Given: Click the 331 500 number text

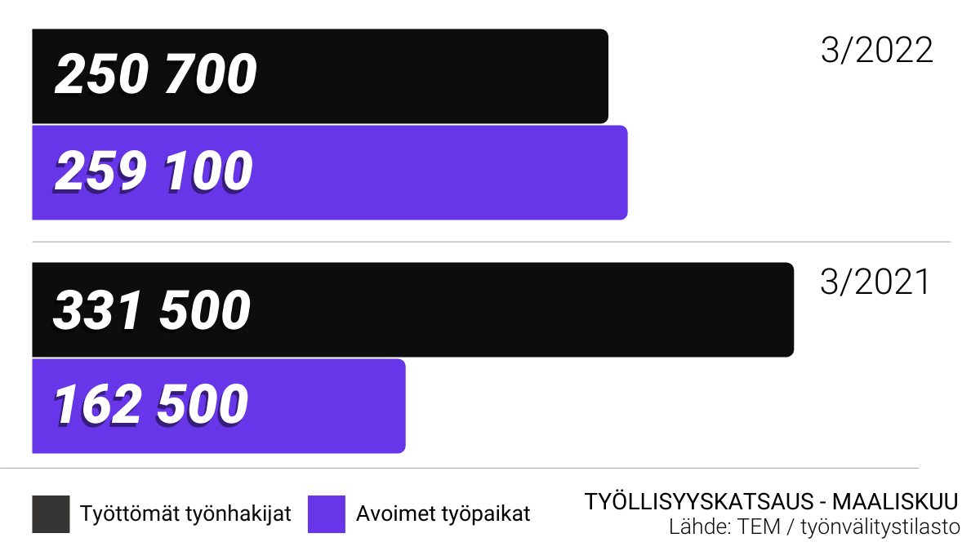Looking at the screenshot, I should (x=152, y=310).
